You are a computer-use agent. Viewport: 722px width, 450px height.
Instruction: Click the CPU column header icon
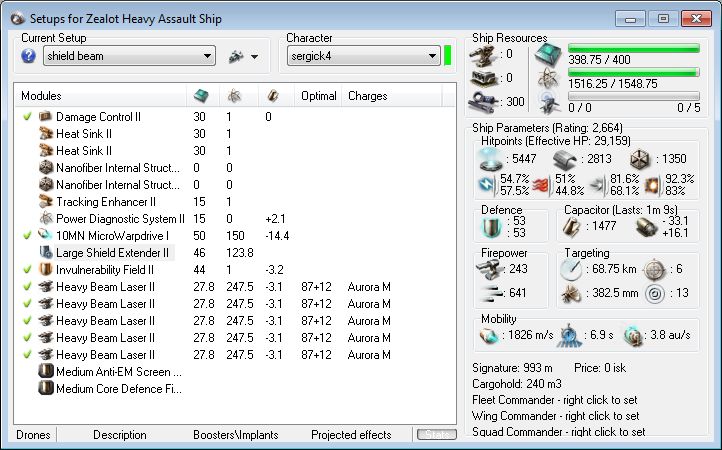tap(201, 96)
